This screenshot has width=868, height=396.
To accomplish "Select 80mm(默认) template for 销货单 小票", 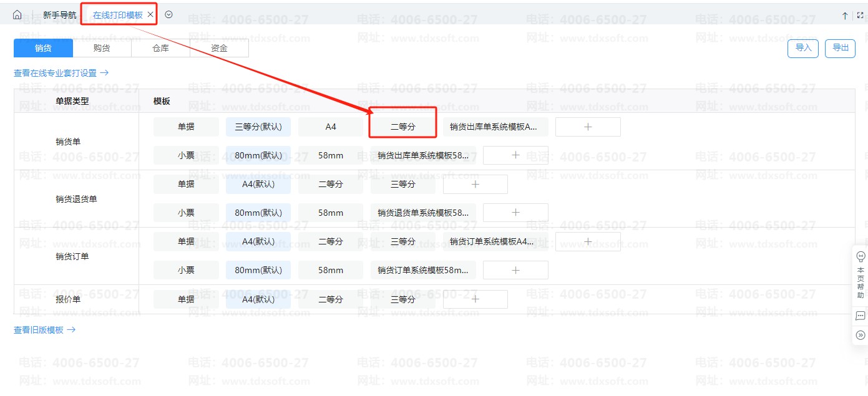I will [258, 155].
